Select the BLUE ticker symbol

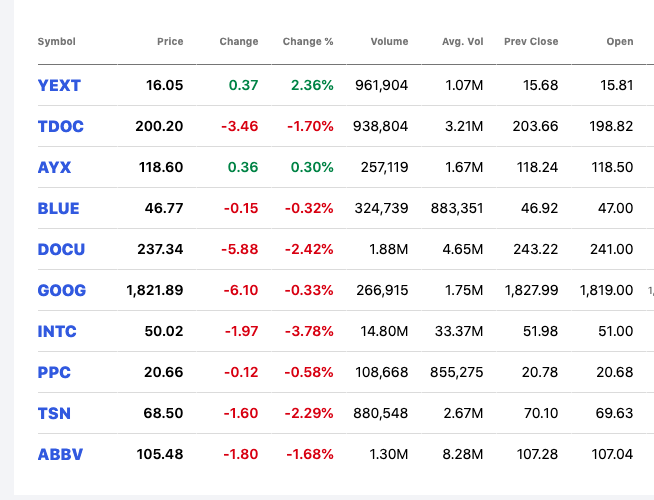click(x=58, y=208)
